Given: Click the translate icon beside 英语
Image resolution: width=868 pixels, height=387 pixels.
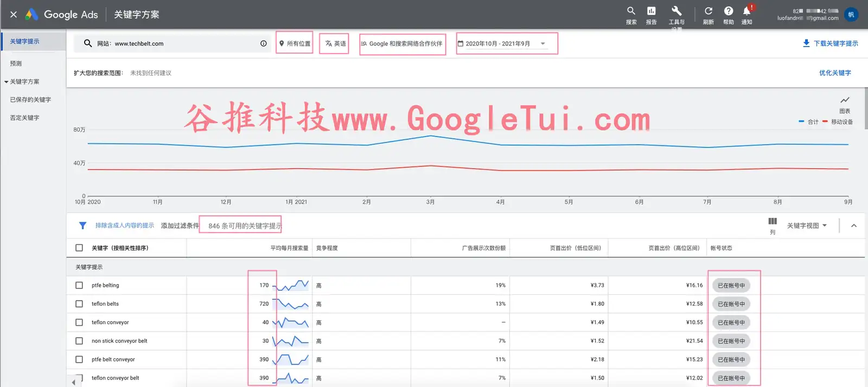Looking at the screenshot, I should [328, 43].
